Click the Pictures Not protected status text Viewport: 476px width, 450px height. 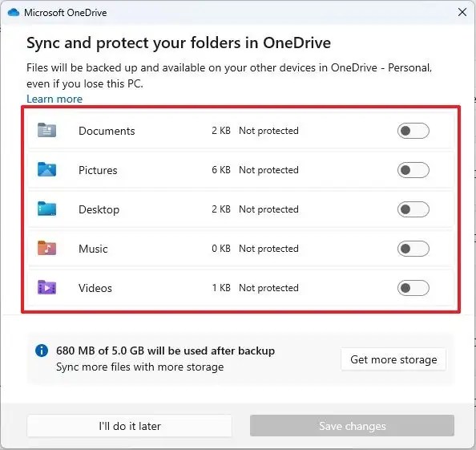268,170
